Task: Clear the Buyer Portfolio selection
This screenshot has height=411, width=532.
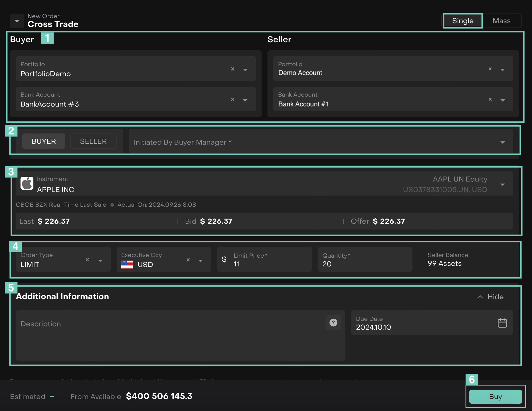Action: tap(233, 69)
